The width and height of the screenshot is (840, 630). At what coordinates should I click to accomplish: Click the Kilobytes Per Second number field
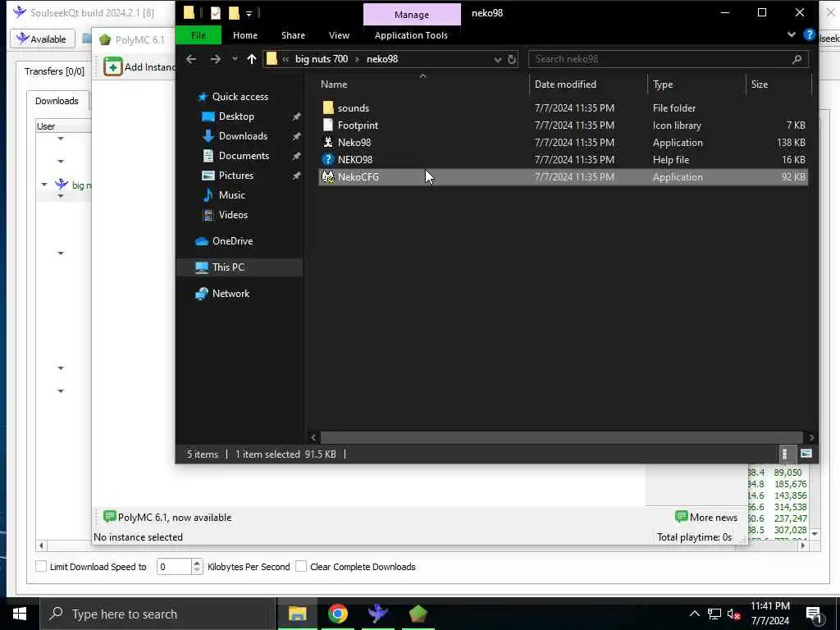pyautogui.click(x=174, y=566)
